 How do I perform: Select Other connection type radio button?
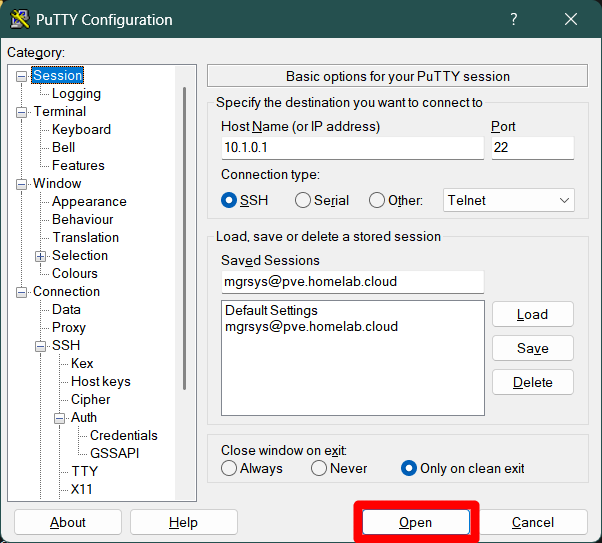377,200
